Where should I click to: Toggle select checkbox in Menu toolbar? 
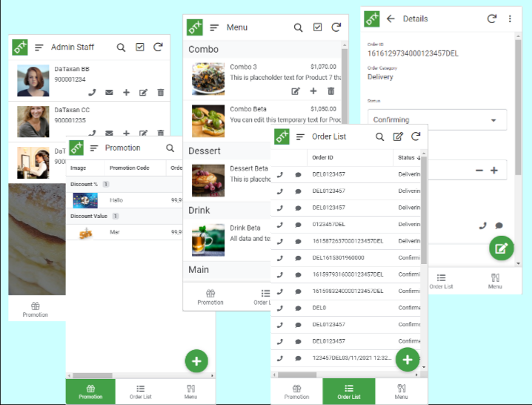(x=317, y=27)
